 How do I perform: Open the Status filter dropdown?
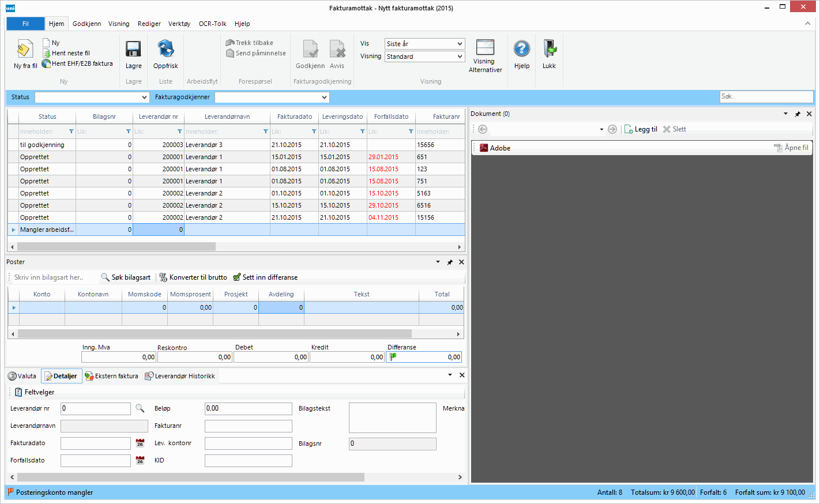click(x=144, y=97)
